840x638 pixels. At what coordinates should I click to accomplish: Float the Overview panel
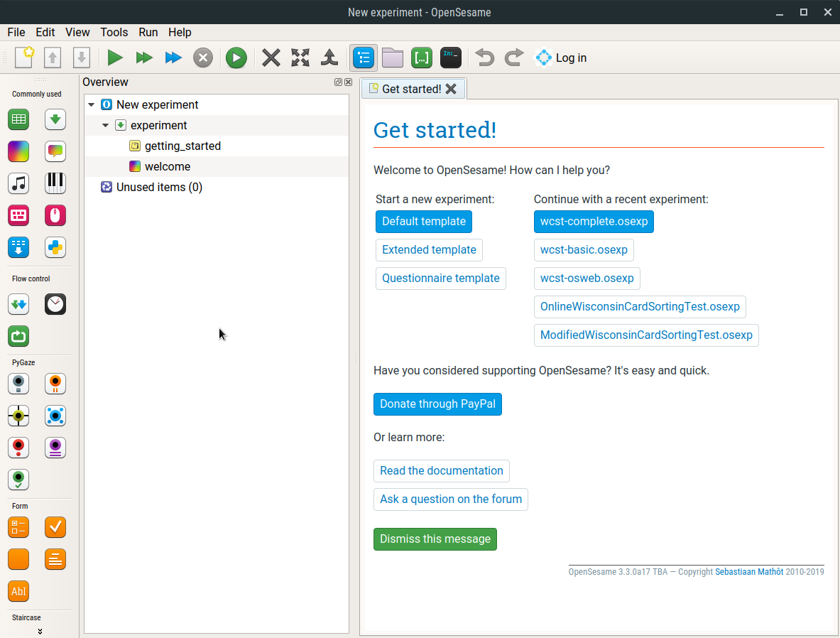338,82
